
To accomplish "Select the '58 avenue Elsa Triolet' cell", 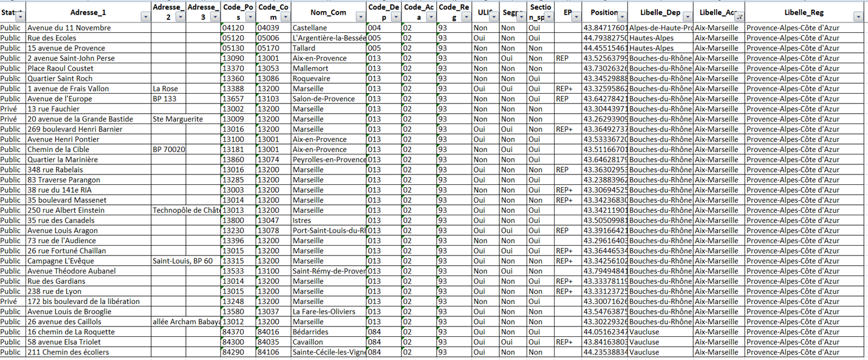I will click(x=89, y=342).
